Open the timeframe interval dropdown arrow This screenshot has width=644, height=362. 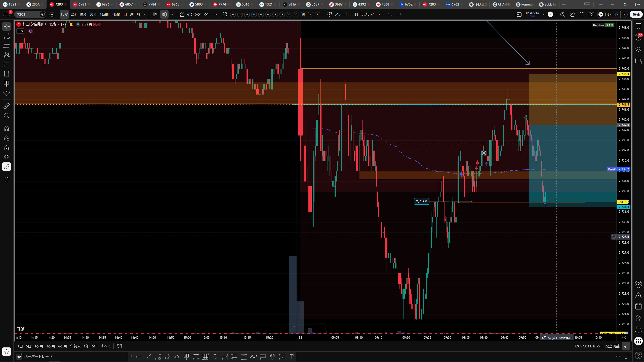point(145,14)
